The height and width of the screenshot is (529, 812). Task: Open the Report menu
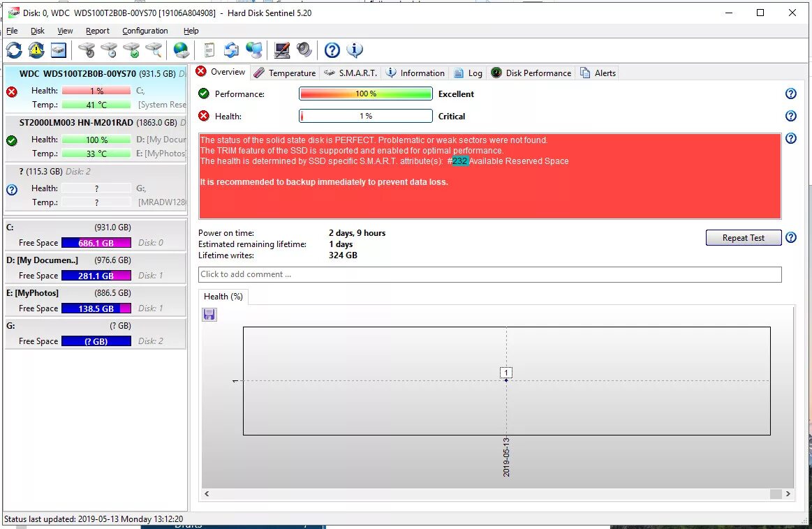[x=97, y=31]
